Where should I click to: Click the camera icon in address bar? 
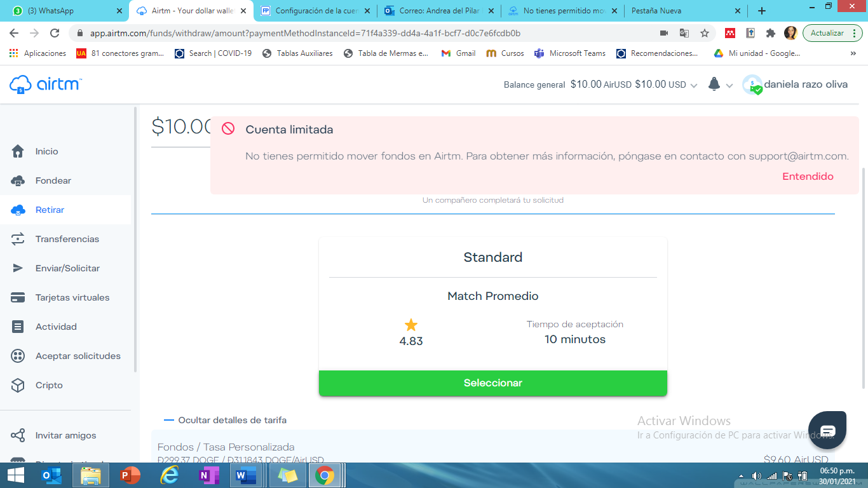[x=664, y=33]
